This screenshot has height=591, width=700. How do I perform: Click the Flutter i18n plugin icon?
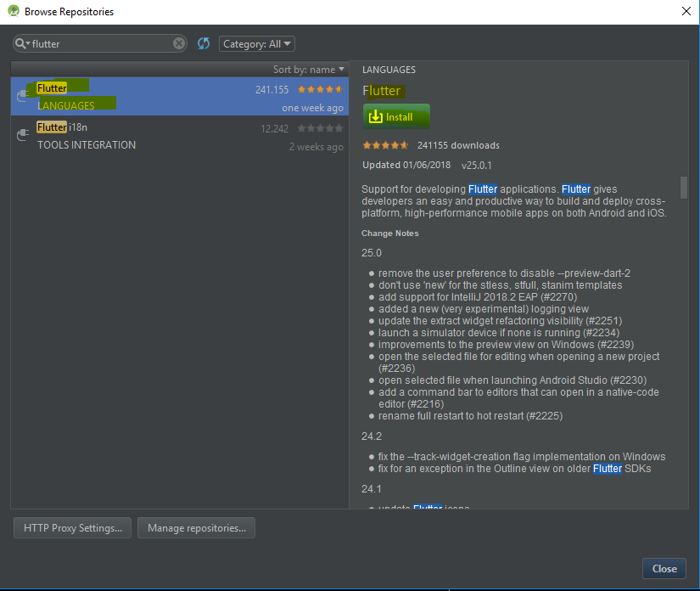coord(24,136)
